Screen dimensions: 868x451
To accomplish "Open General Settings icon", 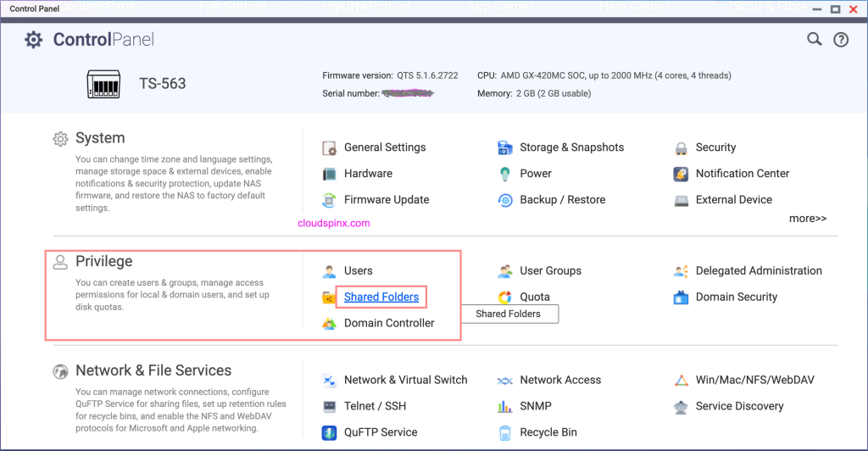I will coord(329,148).
